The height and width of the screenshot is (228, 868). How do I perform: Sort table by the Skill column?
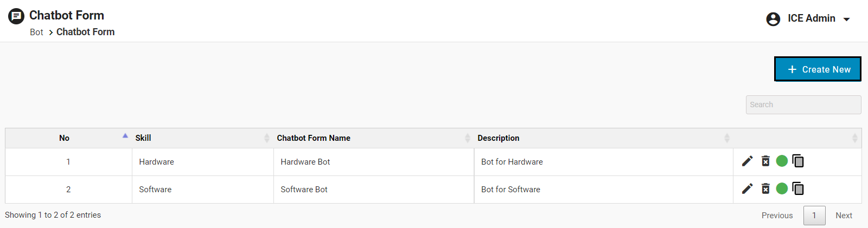click(x=143, y=138)
